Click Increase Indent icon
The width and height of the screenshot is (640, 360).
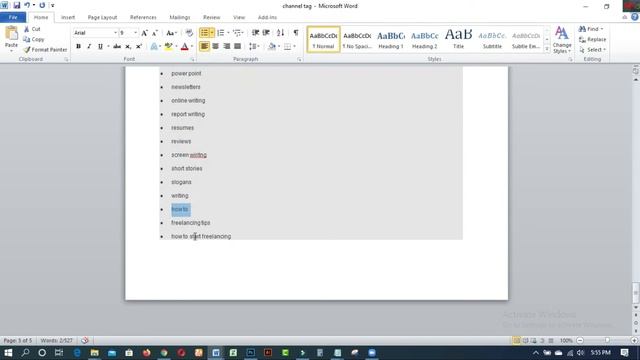266,33
